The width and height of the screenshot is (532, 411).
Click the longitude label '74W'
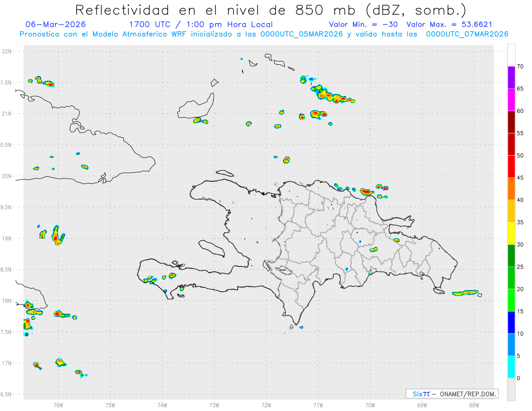[x=162, y=405]
